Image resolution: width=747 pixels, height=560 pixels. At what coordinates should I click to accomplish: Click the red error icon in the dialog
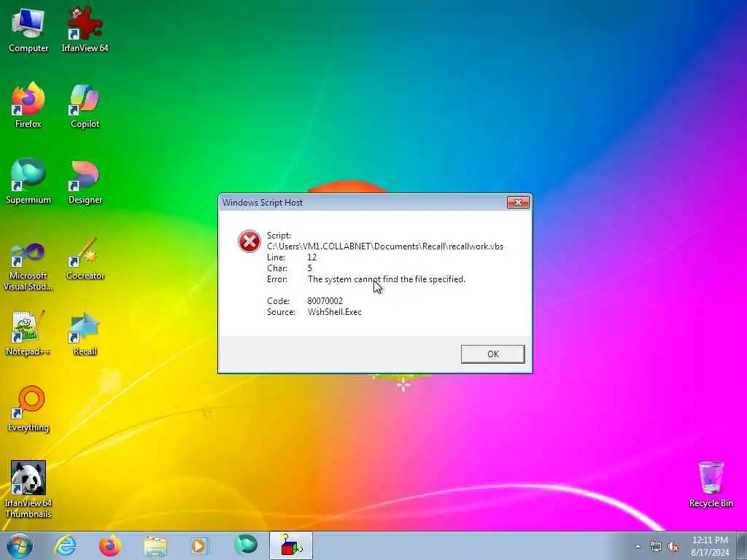(x=249, y=241)
